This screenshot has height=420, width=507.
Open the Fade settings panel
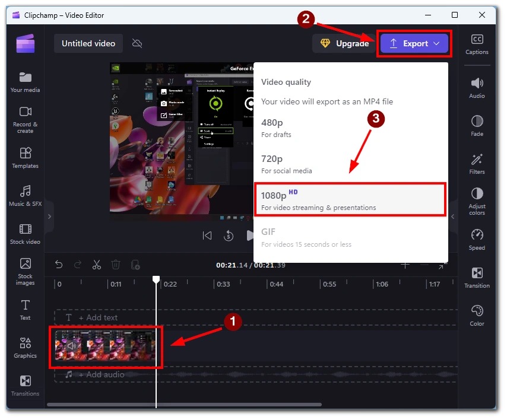point(477,126)
